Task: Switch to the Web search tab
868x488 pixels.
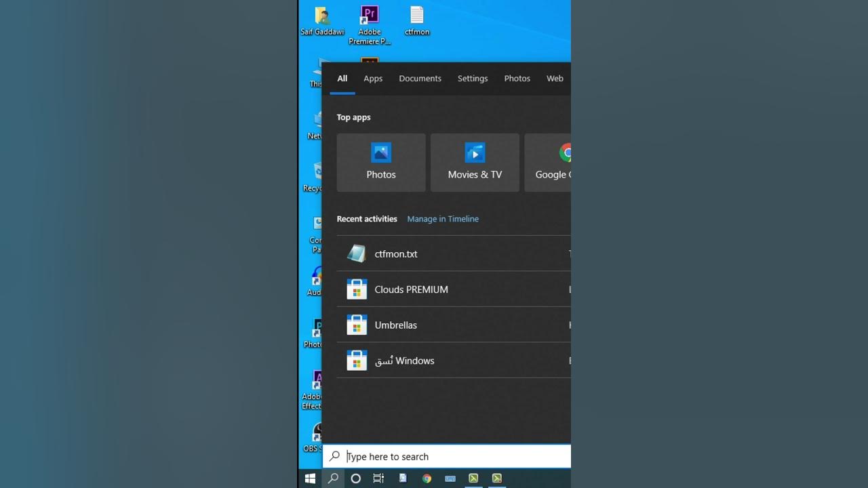Action: pos(555,79)
